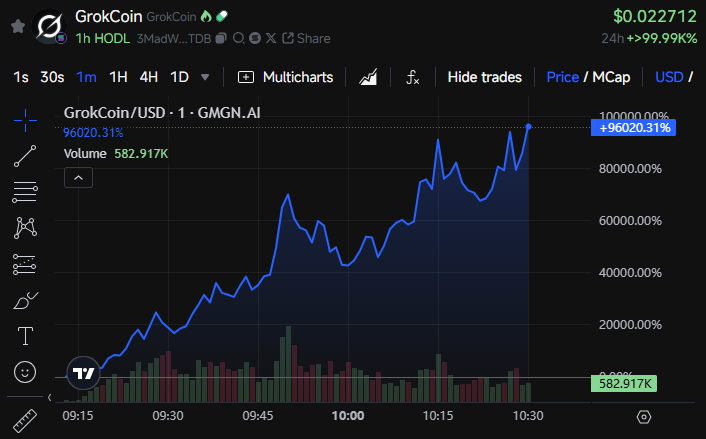Click the favorite star icon

click(18, 26)
